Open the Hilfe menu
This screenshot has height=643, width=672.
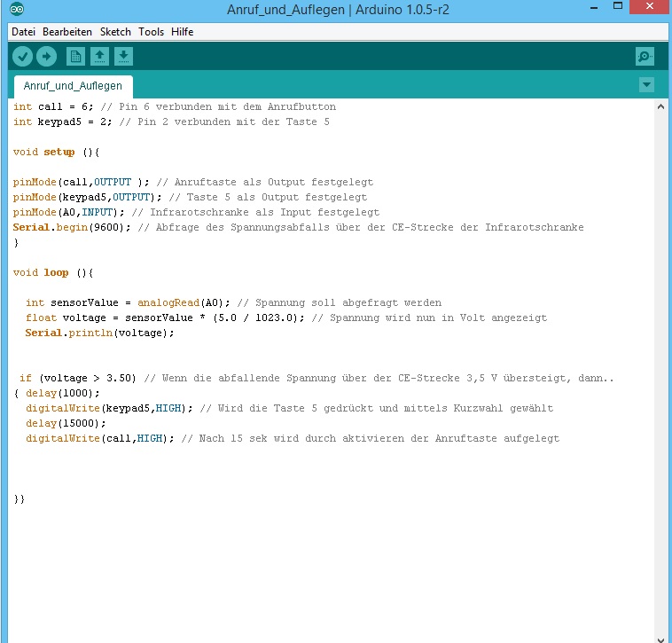(182, 32)
